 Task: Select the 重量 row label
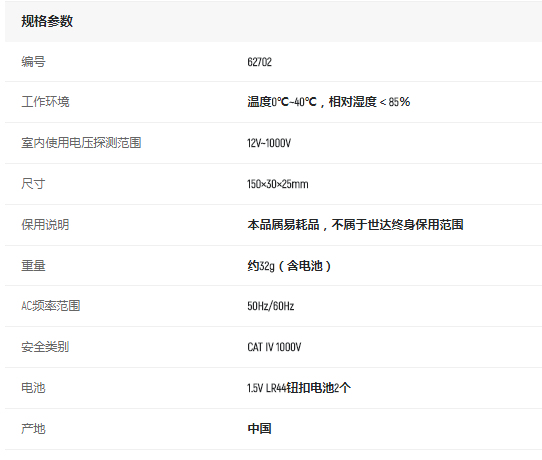(33, 266)
